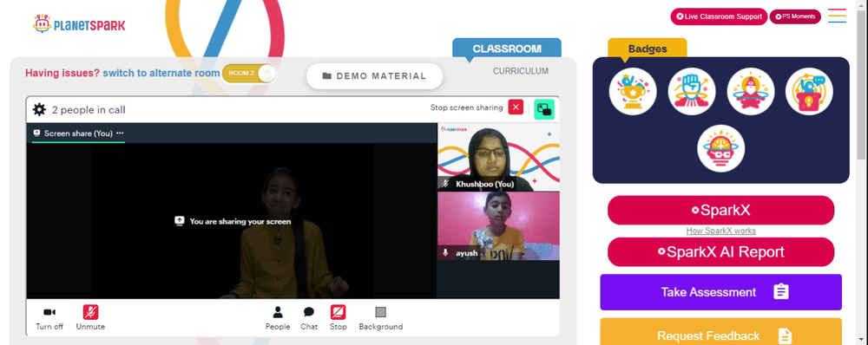Open the hamburger menu
Viewport: 868px width, 345px height.
(837, 16)
